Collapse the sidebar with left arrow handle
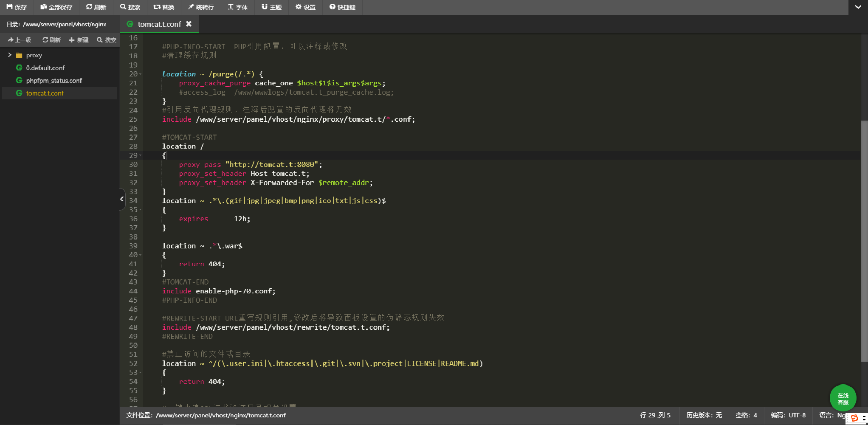 122,199
